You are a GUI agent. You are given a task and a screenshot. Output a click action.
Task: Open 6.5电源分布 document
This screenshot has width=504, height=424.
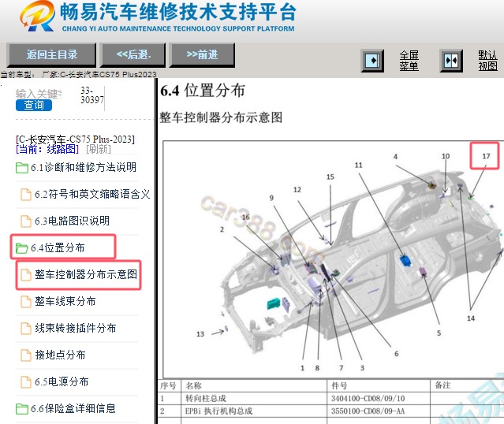tap(62, 381)
